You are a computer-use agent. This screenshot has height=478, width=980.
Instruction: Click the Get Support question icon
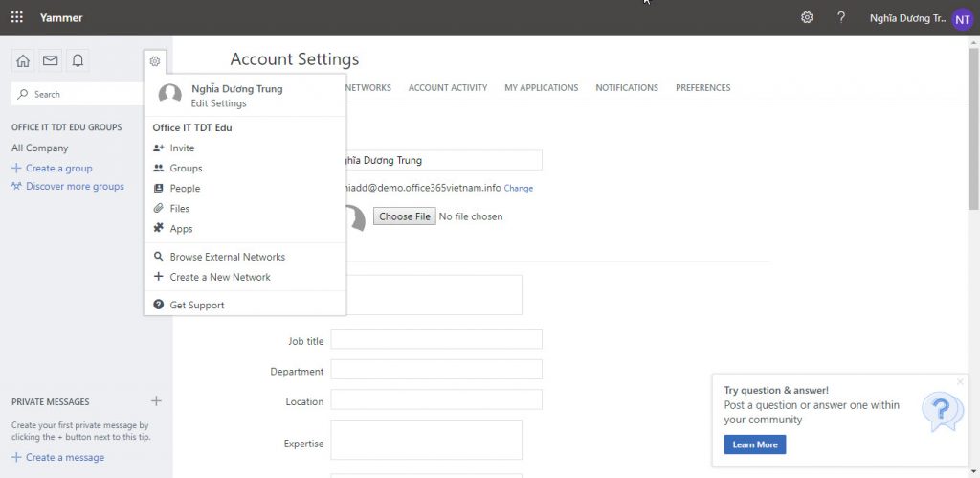[x=159, y=305]
